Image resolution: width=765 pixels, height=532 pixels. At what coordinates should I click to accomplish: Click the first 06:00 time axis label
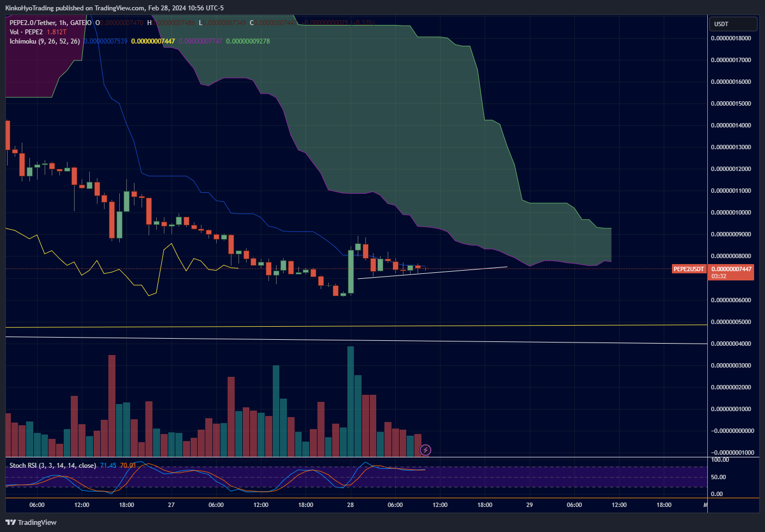37,505
